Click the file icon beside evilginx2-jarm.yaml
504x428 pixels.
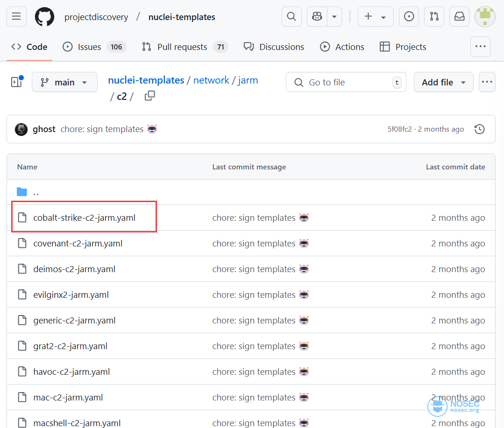click(22, 295)
